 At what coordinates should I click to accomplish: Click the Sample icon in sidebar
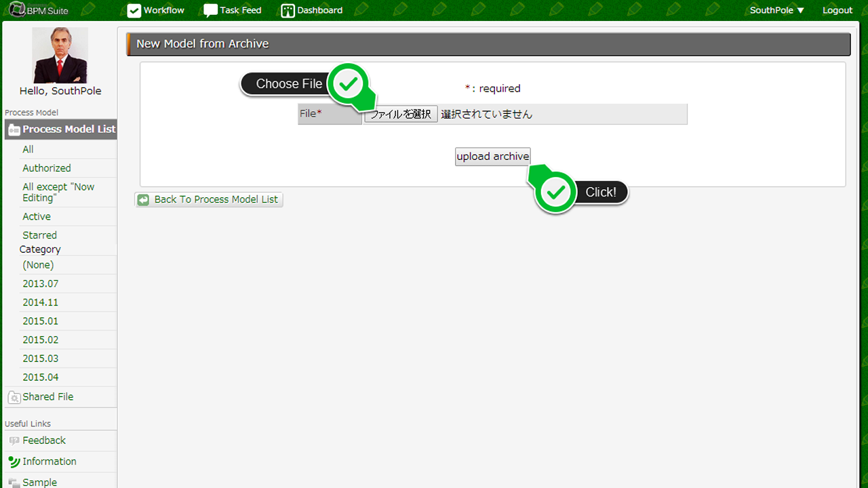(14, 482)
